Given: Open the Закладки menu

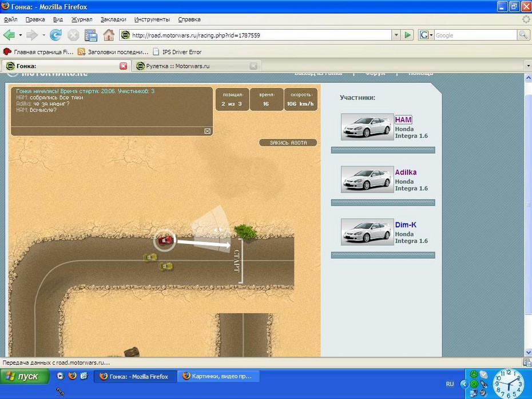Looking at the screenshot, I should pos(113,19).
